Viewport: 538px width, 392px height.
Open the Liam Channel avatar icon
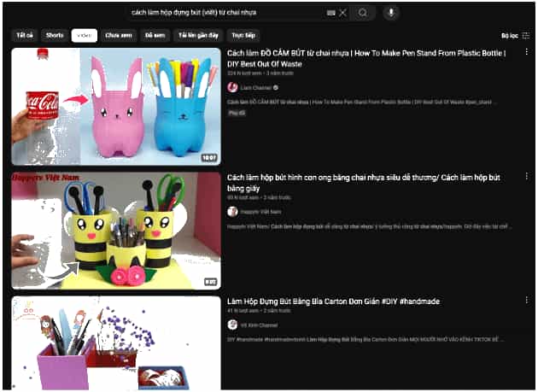(x=232, y=87)
